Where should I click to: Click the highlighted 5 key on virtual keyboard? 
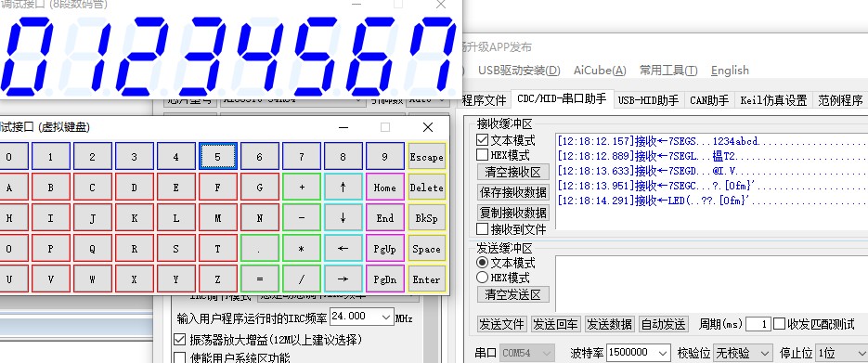(217, 157)
